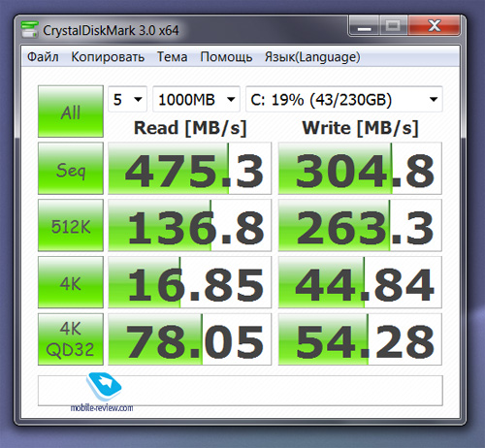Image resolution: width=485 pixels, height=448 pixels.
Task: Start the 512K test
Action: 71,225
